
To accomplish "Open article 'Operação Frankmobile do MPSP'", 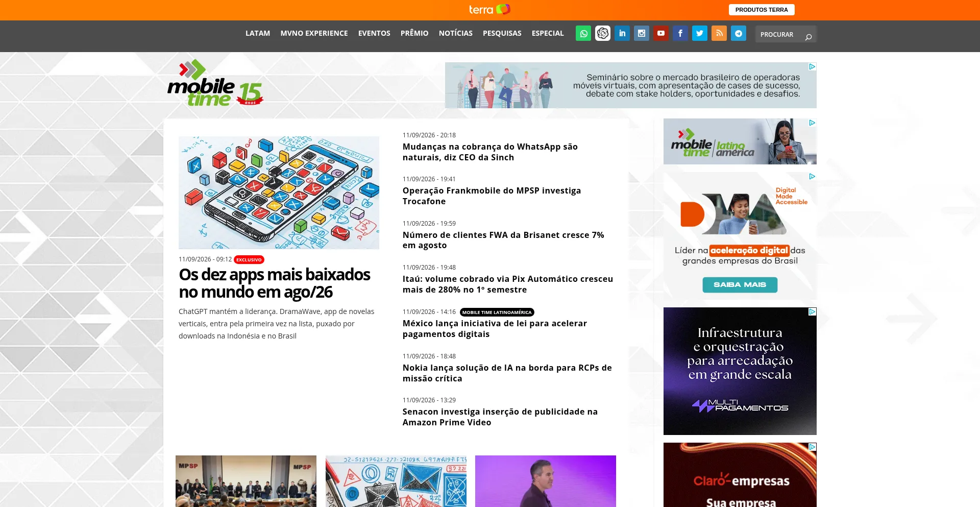I will [x=492, y=196].
